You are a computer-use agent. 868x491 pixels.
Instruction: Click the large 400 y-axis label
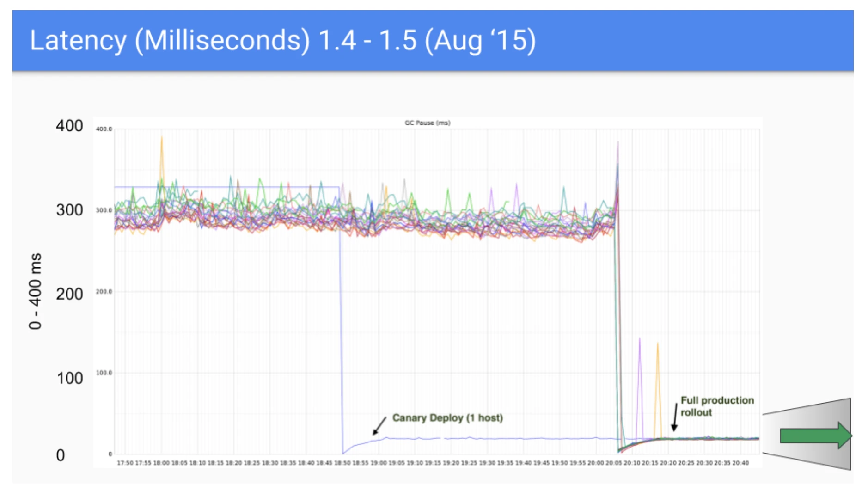coord(69,126)
